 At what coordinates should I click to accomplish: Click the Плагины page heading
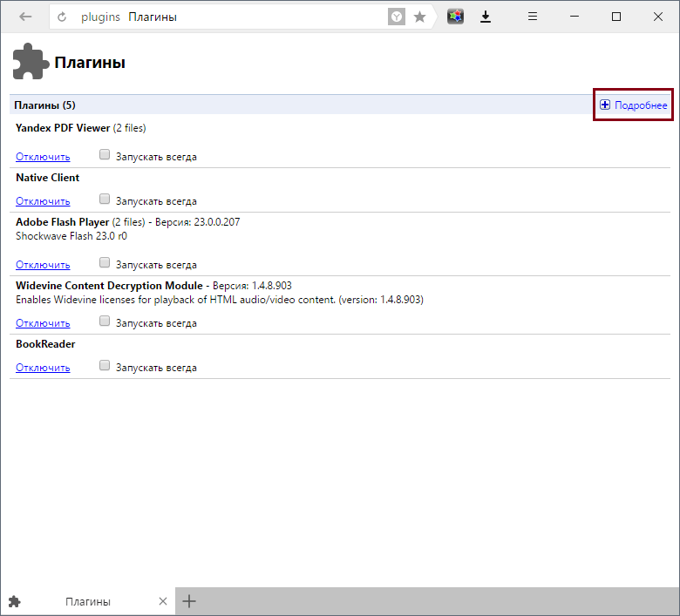click(x=90, y=63)
